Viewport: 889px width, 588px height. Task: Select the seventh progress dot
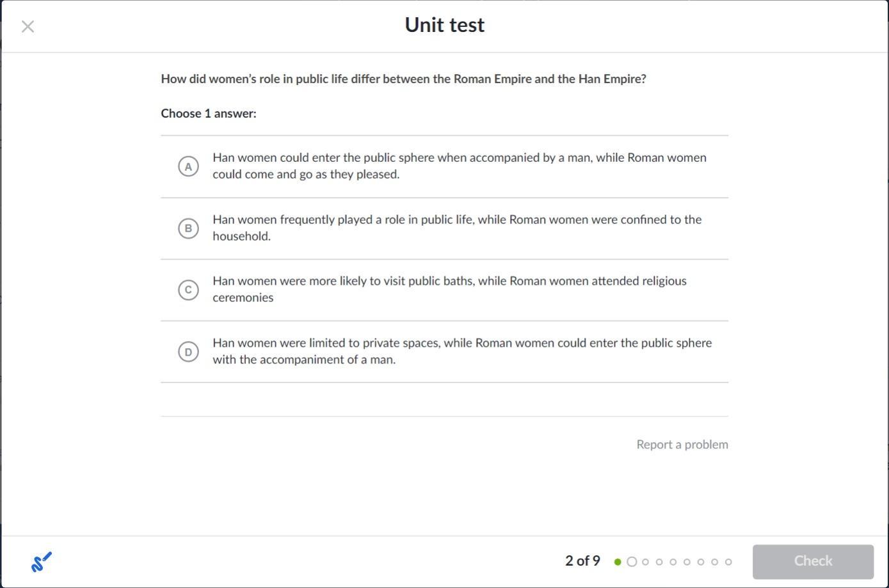701,562
